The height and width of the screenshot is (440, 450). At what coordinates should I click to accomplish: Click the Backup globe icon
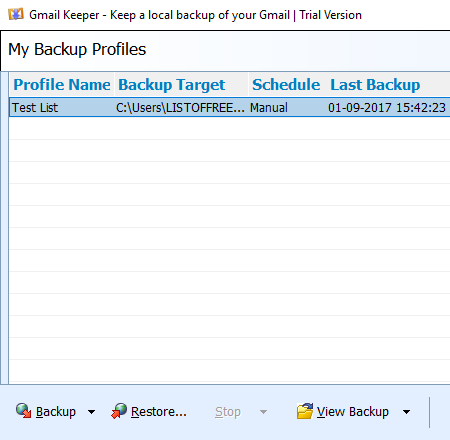pyautogui.click(x=23, y=411)
